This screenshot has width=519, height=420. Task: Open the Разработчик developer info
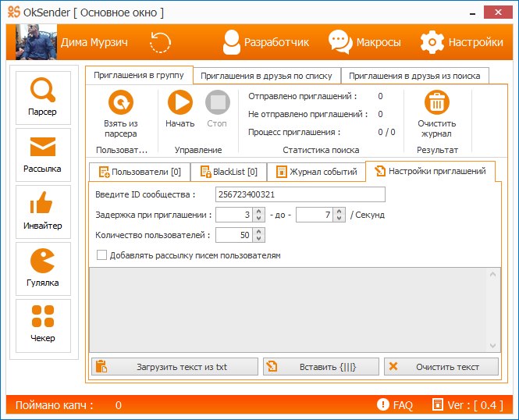tap(266, 42)
